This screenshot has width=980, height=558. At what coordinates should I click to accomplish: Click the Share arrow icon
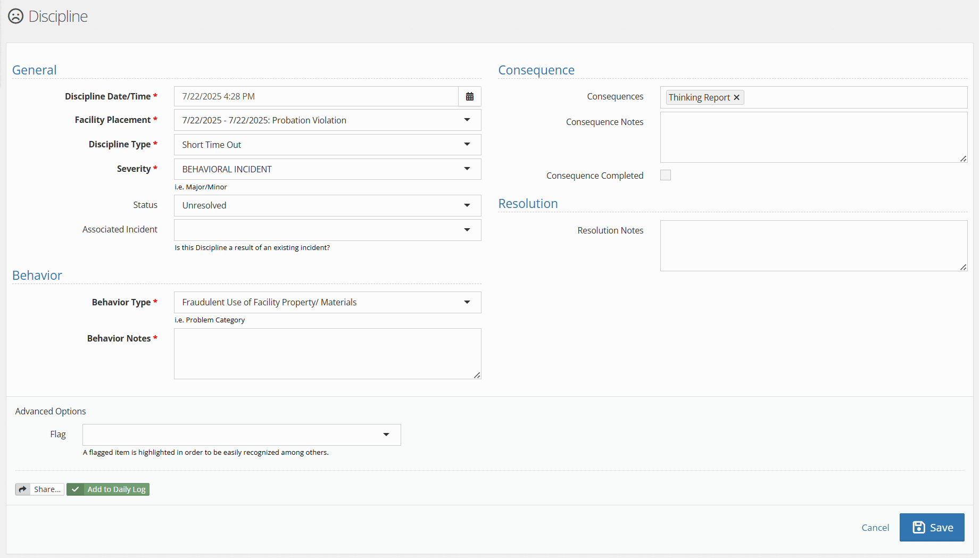pyautogui.click(x=23, y=489)
